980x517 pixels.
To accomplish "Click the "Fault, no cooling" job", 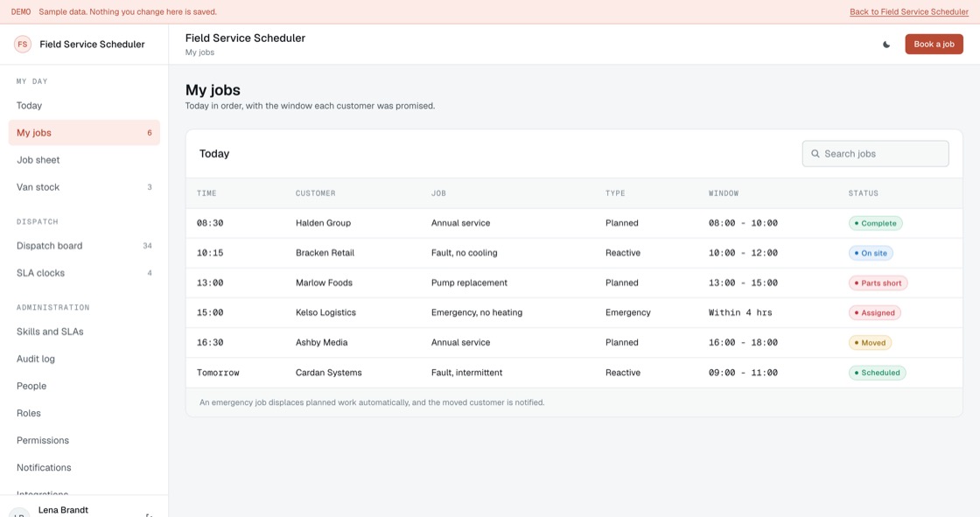I will coord(465,253).
